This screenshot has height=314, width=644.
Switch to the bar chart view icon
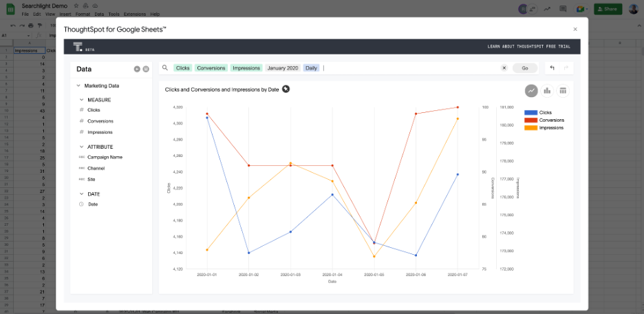point(547,91)
